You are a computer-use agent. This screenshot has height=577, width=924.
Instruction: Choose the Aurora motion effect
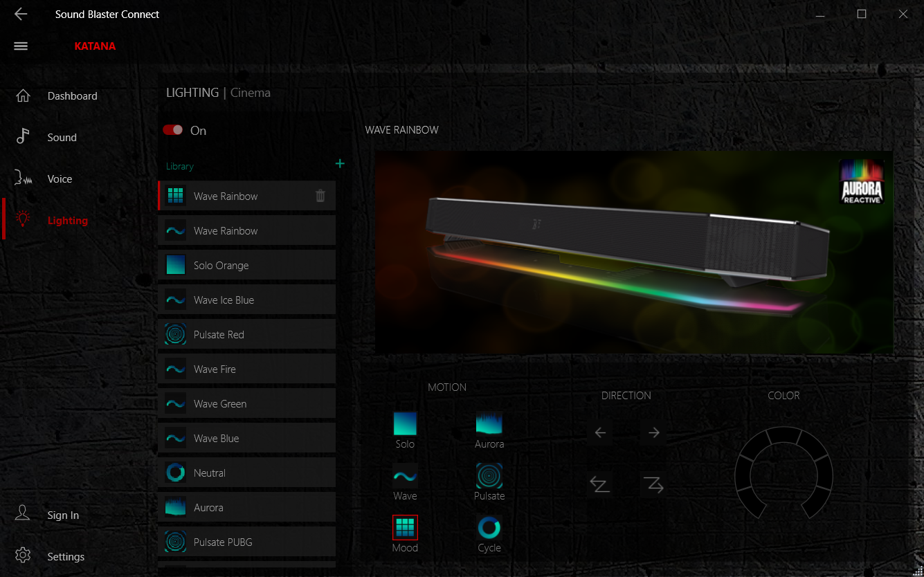(x=489, y=423)
